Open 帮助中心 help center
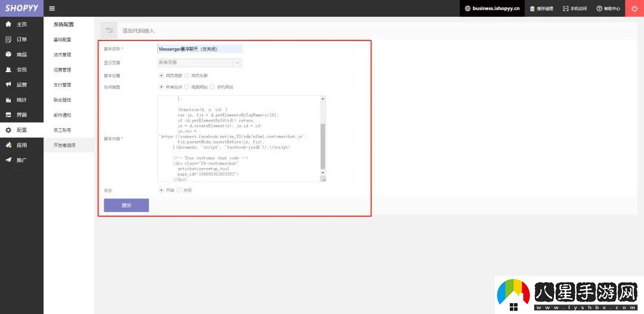Screen dimensions: 644x314 [608, 8]
